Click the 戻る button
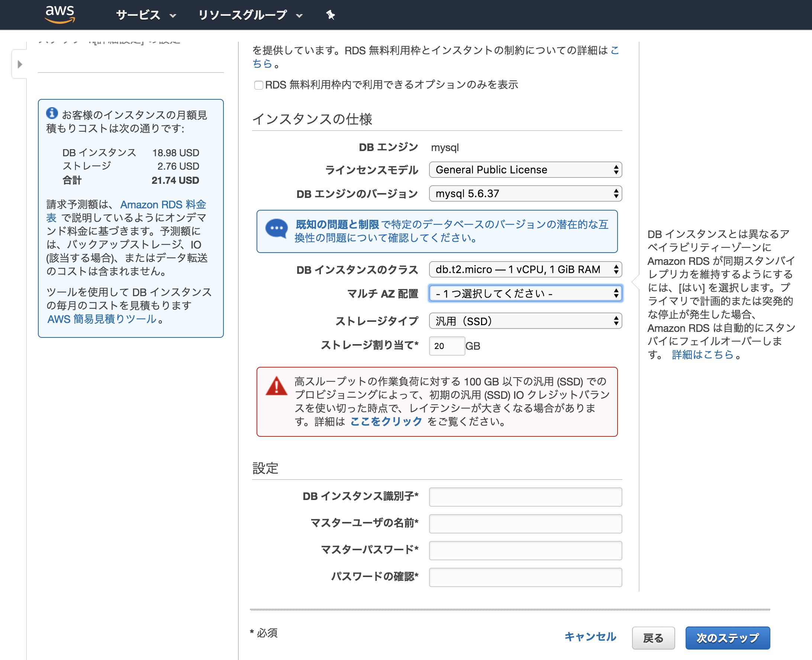Viewport: 812px width, 660px height. click(653, 638)
